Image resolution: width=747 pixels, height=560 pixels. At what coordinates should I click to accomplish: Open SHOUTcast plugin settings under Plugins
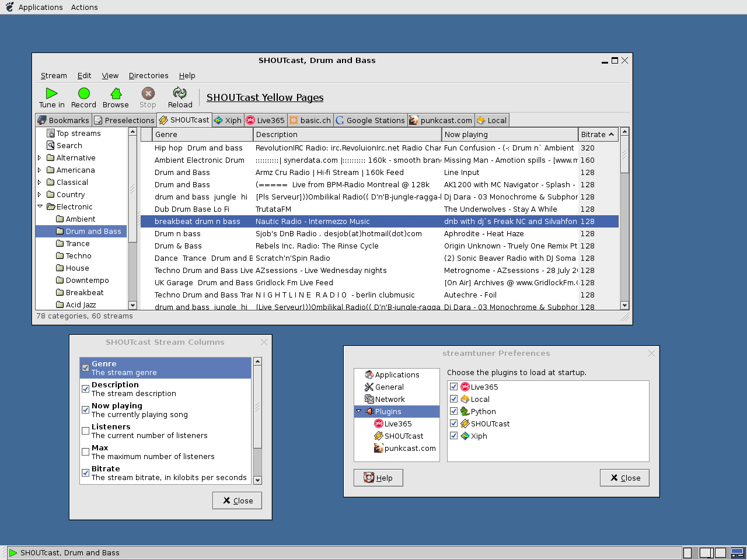[403, 436]
